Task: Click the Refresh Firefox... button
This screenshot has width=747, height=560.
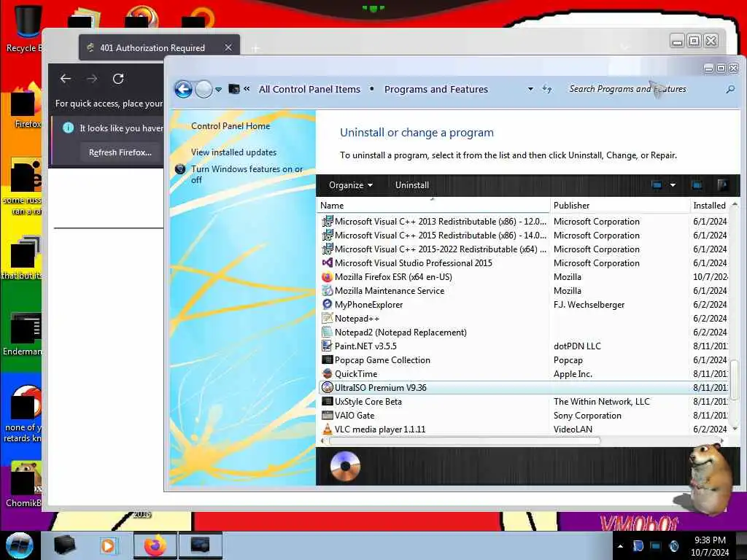Action: coord(120,152)
